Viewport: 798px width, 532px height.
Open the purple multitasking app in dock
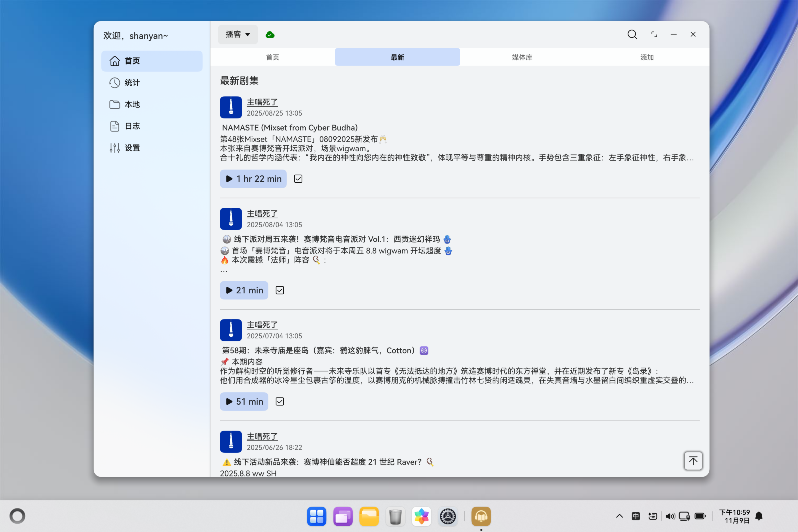click(x=343, y=516)
